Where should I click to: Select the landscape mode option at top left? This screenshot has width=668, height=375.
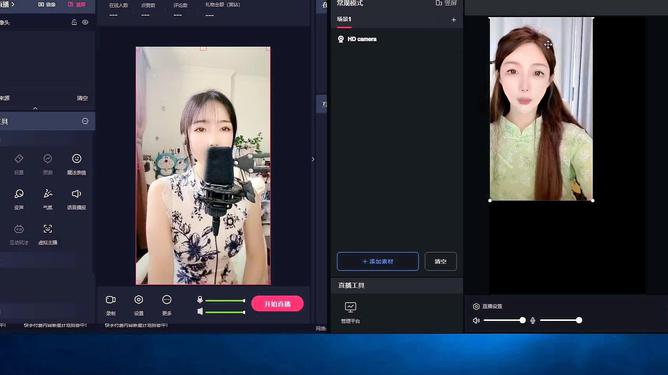[x=47, y=4]
